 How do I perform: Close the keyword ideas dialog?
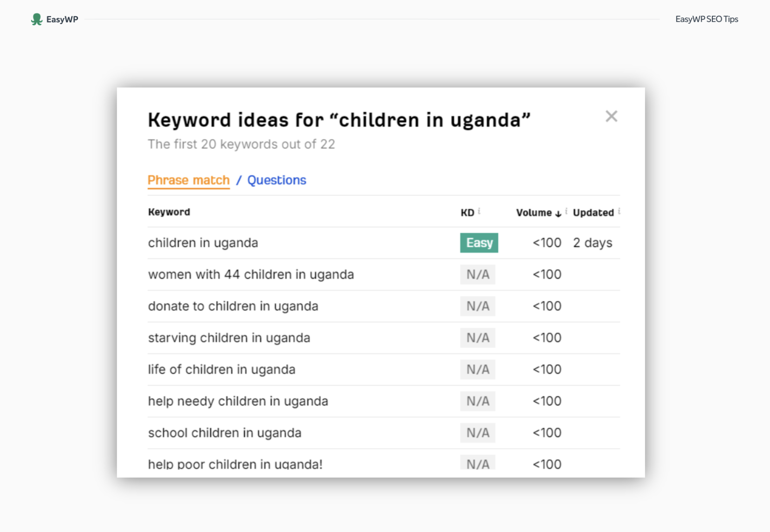[x=611, y=116]
